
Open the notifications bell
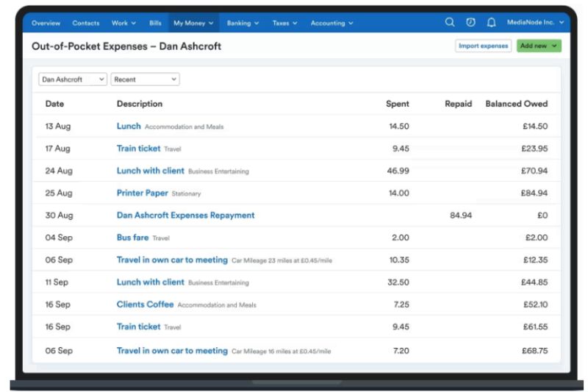coord(491,23)
